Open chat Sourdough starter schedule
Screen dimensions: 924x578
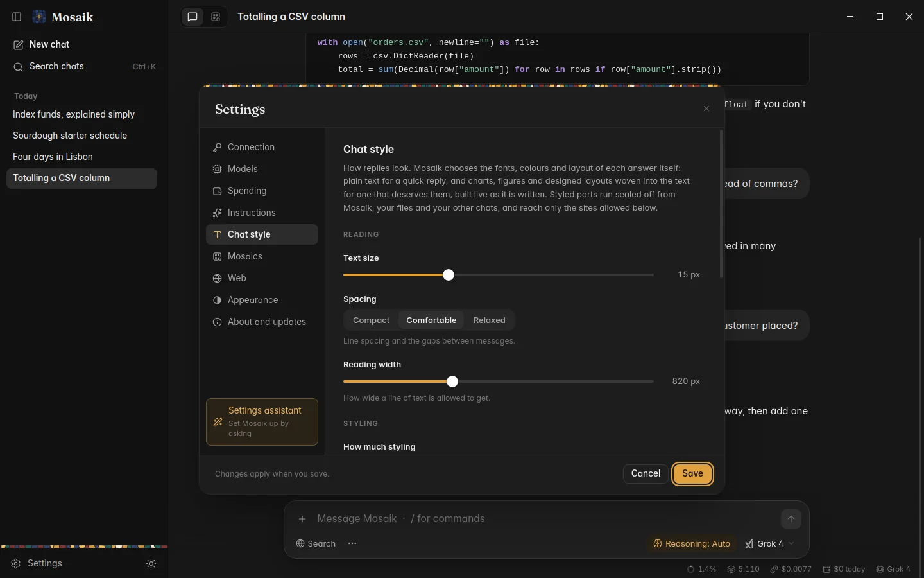[81, 136]
